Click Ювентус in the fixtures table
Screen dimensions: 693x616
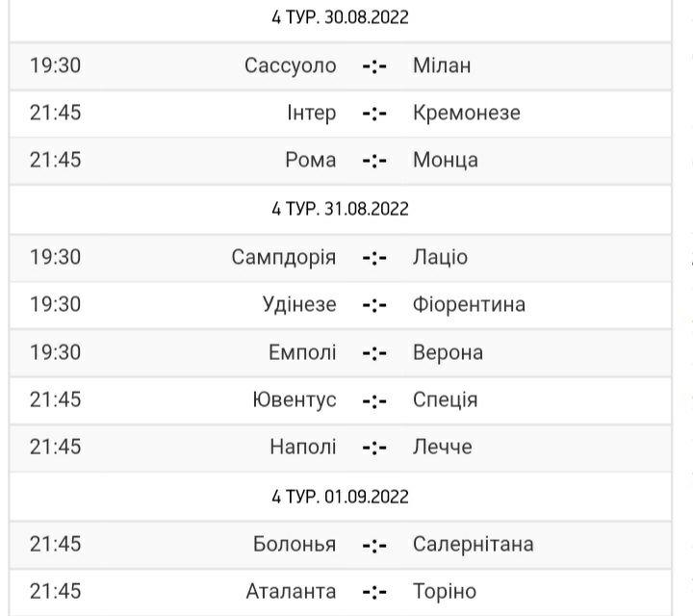pyautogui.click(x=292, y=399)
